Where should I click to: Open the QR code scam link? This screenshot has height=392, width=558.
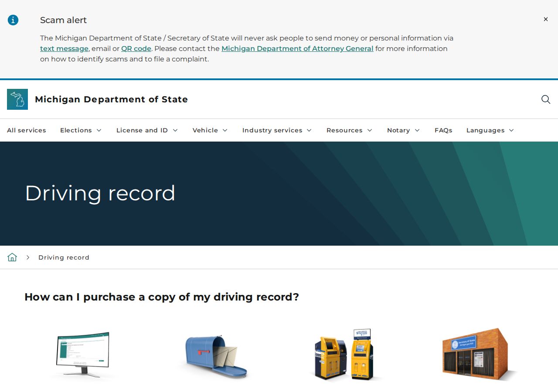(x=136, y=48)
